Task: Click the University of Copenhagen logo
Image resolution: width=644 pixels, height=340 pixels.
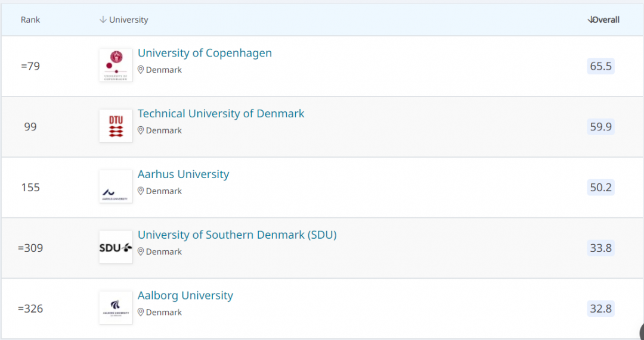Action: point(116,65)
